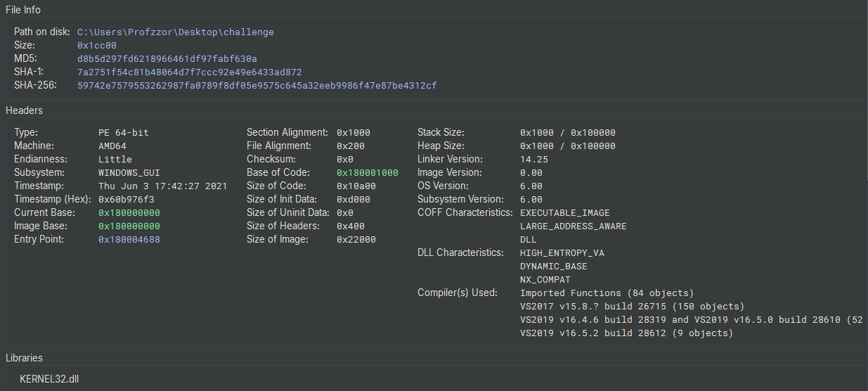Click the SHA-1 hash value
The image size is (868, 391).
coord(189,72)
